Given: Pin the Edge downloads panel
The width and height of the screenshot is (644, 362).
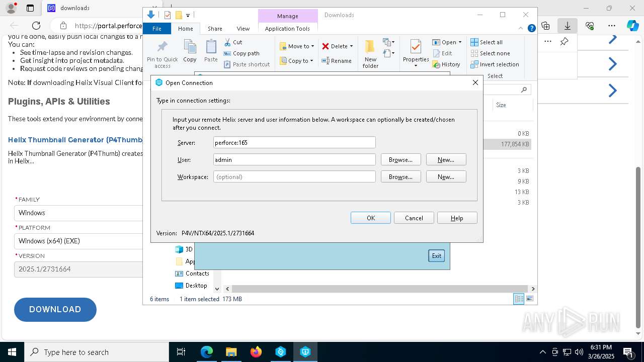Looking at the screenshot, I should [565, 41].
